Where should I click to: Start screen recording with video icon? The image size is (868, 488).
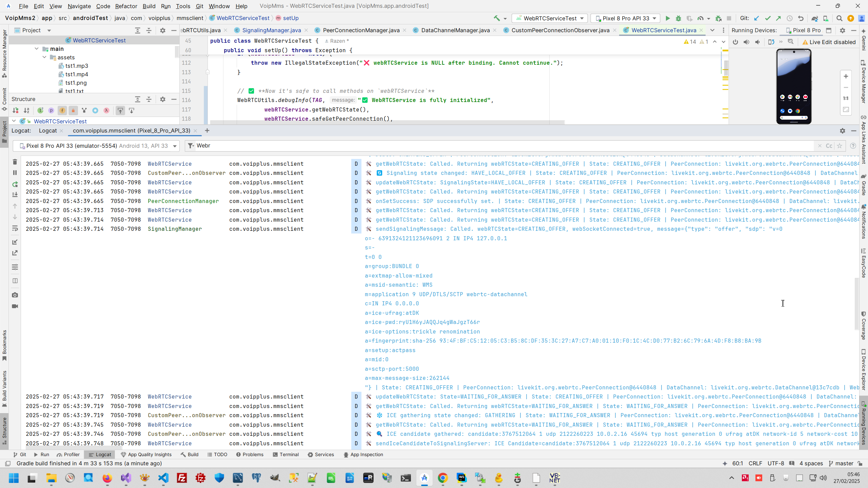point(15,306)
